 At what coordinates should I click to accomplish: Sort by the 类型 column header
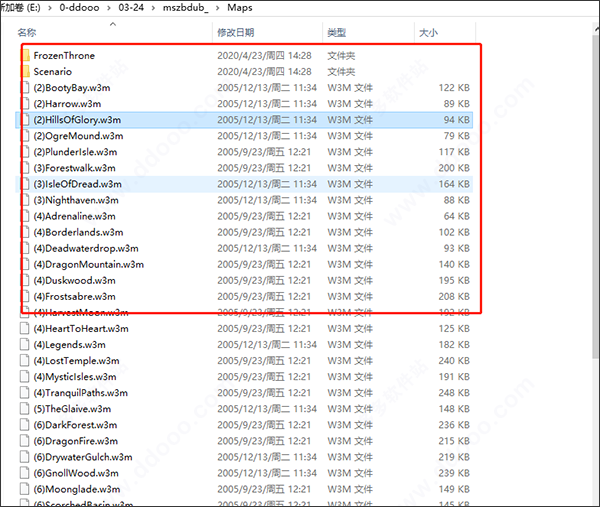pos(337,33)
